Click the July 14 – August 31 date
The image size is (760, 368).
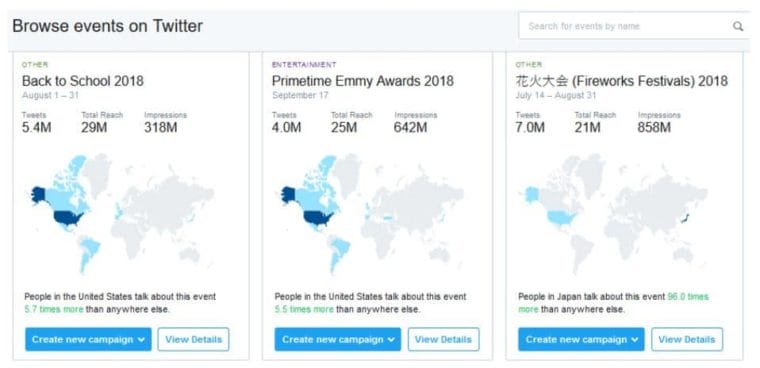click(555, 96)
